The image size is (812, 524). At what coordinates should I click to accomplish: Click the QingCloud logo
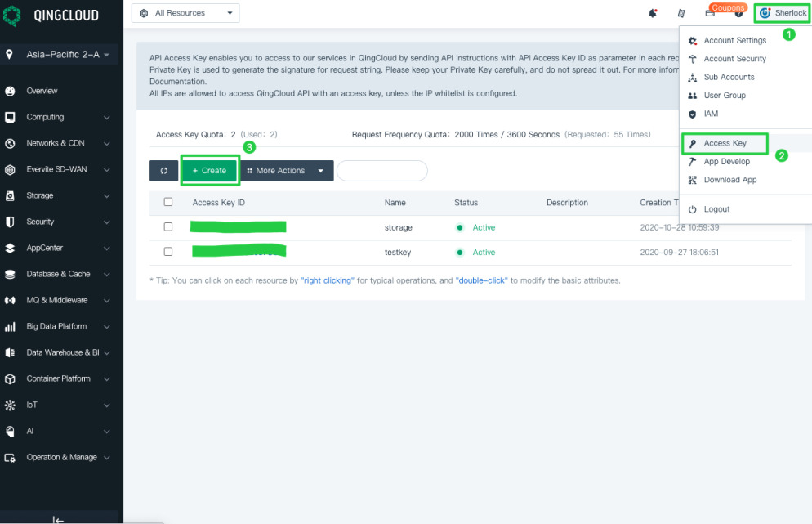tap(14, 15)
